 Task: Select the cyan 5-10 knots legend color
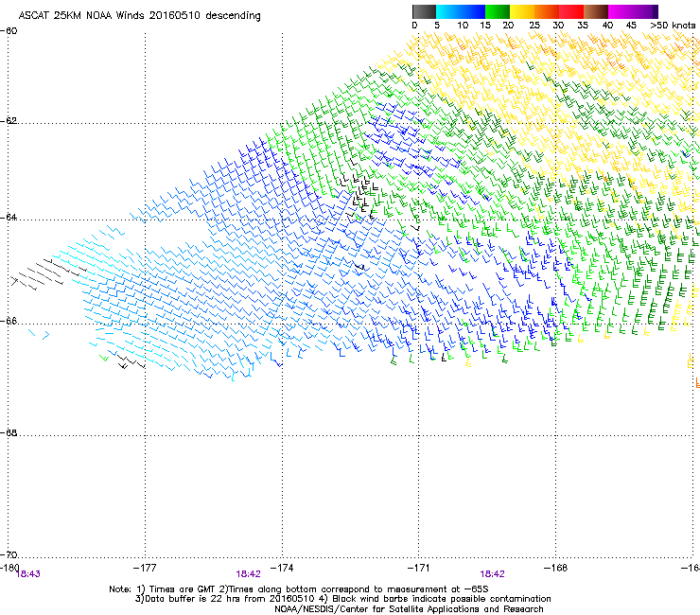click(448, 11)
